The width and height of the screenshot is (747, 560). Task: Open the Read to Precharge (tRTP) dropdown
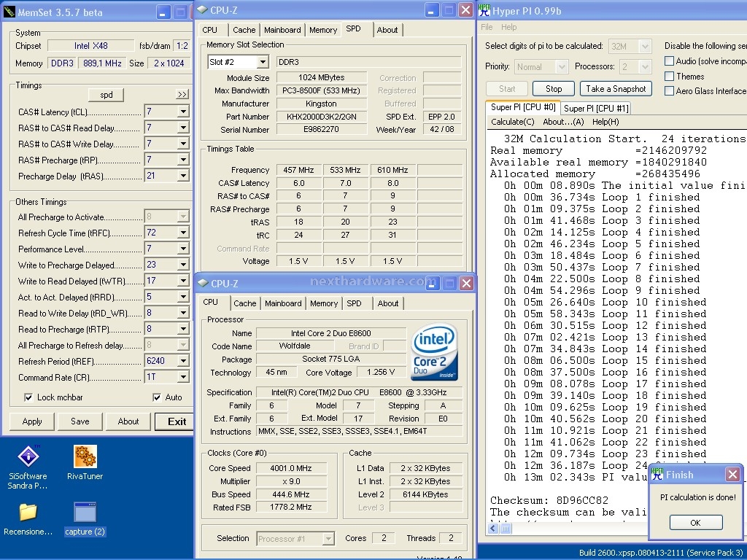click(x=183, y=329)
